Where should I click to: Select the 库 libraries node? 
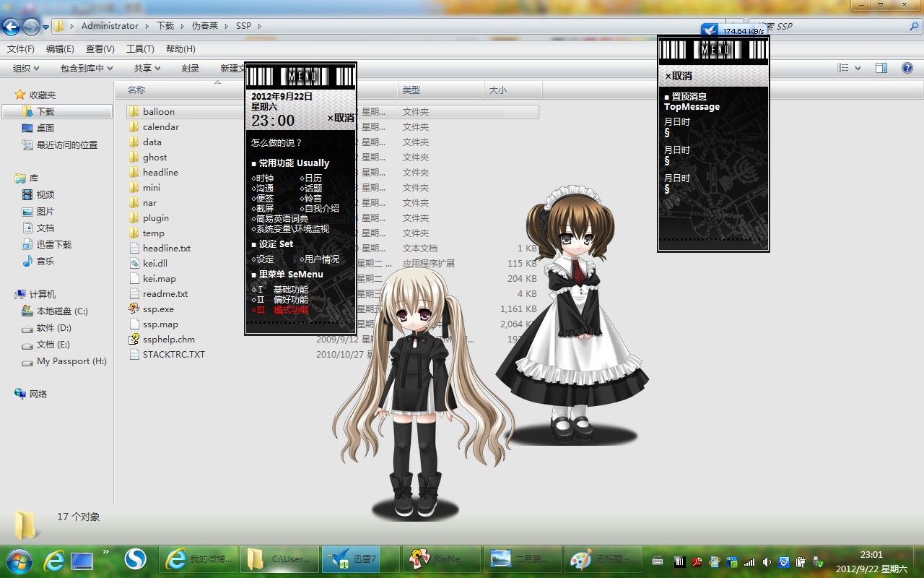point(33,178)
